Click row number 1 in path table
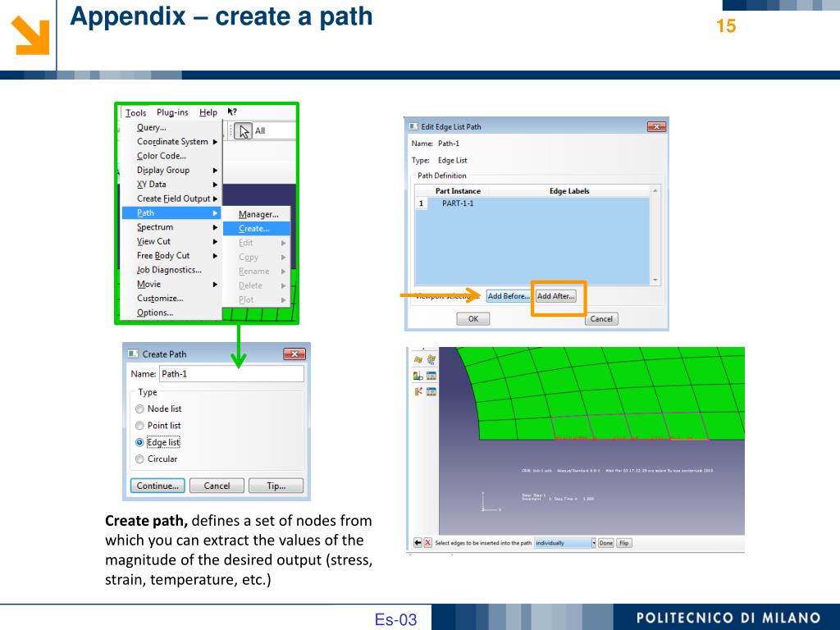Image resolution: width=840 pixels, height=630 pixels. [421, 203]
